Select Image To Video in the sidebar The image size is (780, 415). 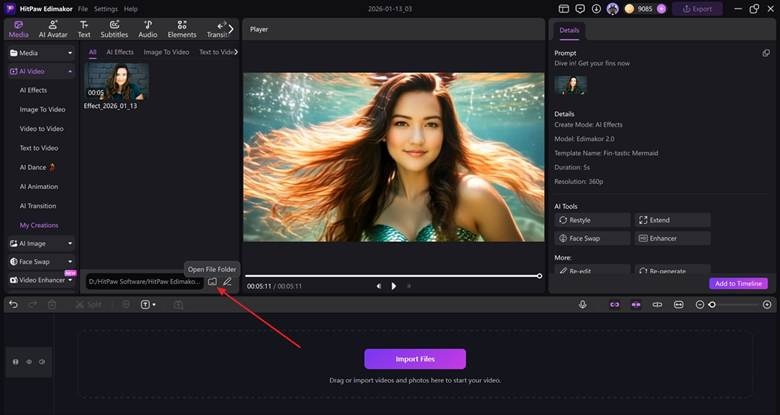(42, 109)
